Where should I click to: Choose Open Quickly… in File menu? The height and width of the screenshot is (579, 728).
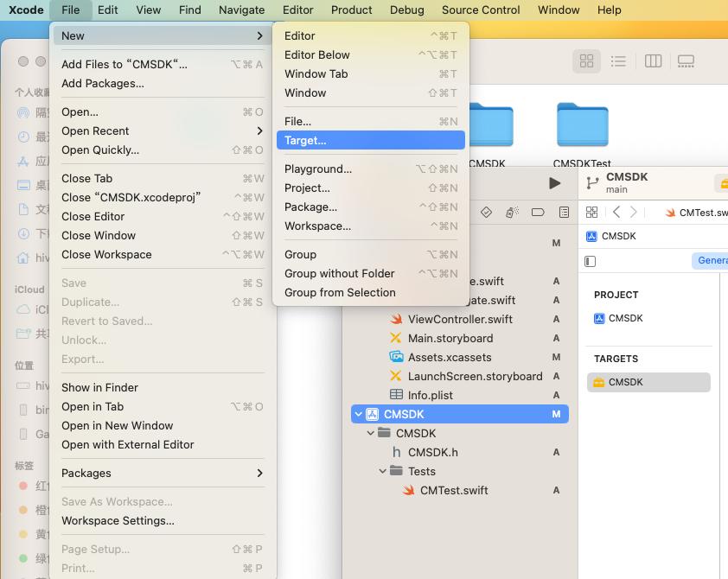click(163, 150)
